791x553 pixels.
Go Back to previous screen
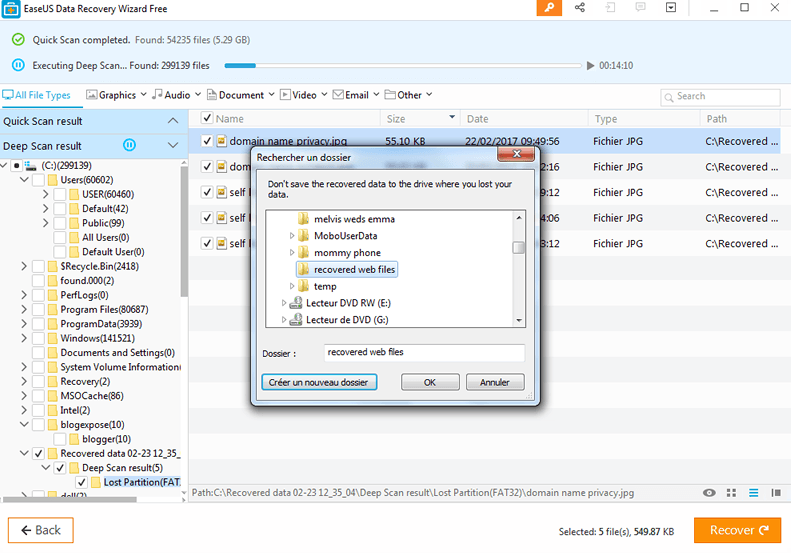click(x=41, y=530)
